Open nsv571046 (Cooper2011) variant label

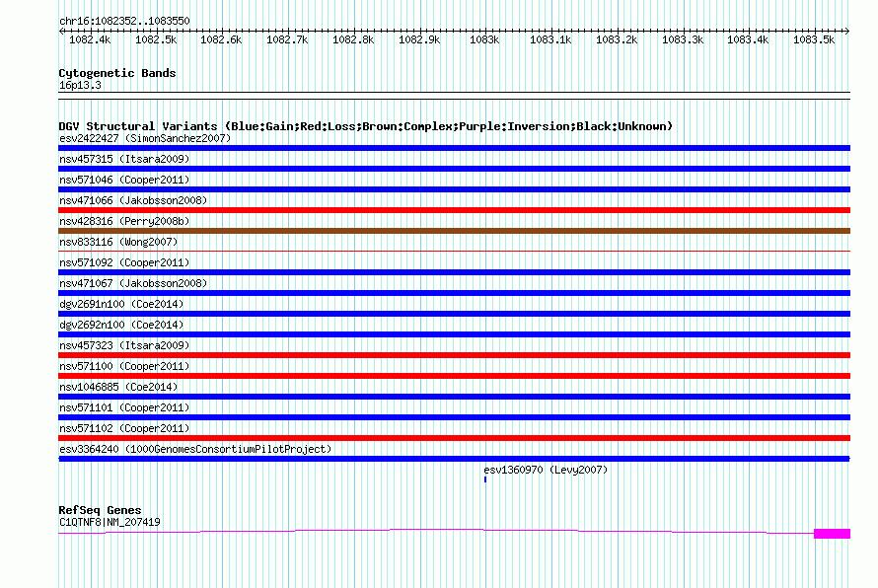click(124, 180)
